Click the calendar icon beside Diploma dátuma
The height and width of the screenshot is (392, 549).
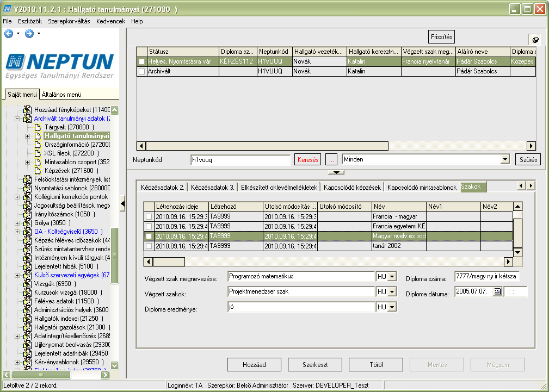coord(497,291)
